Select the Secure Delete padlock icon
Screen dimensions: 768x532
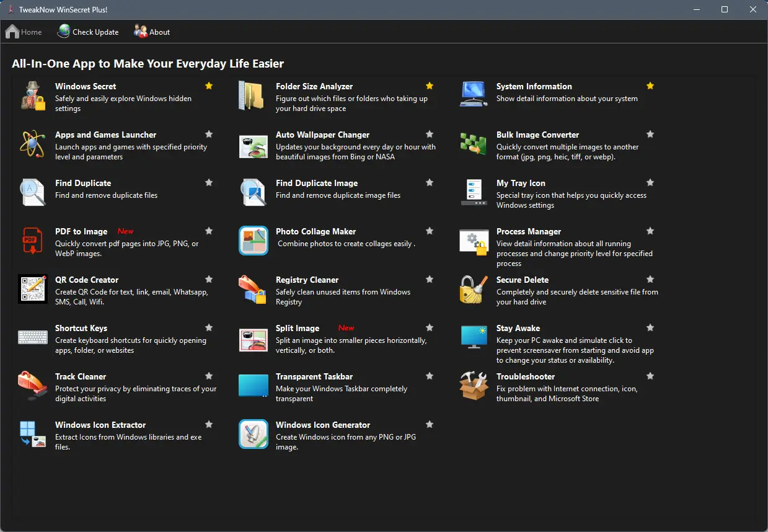pyautogui.click(x=474, y=289)
